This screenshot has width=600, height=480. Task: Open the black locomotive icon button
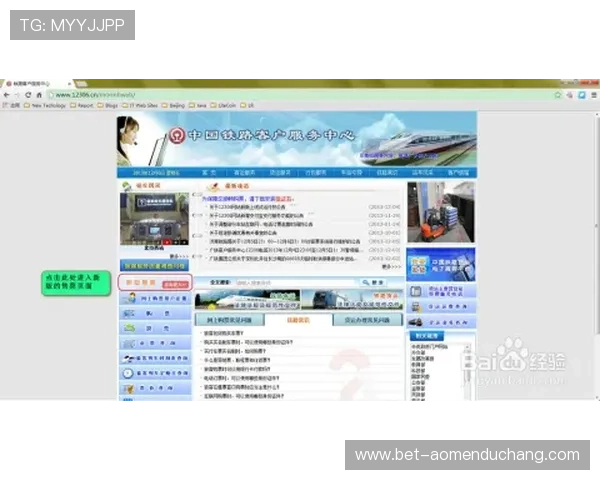pyautogui.click(x=441, y=322)
